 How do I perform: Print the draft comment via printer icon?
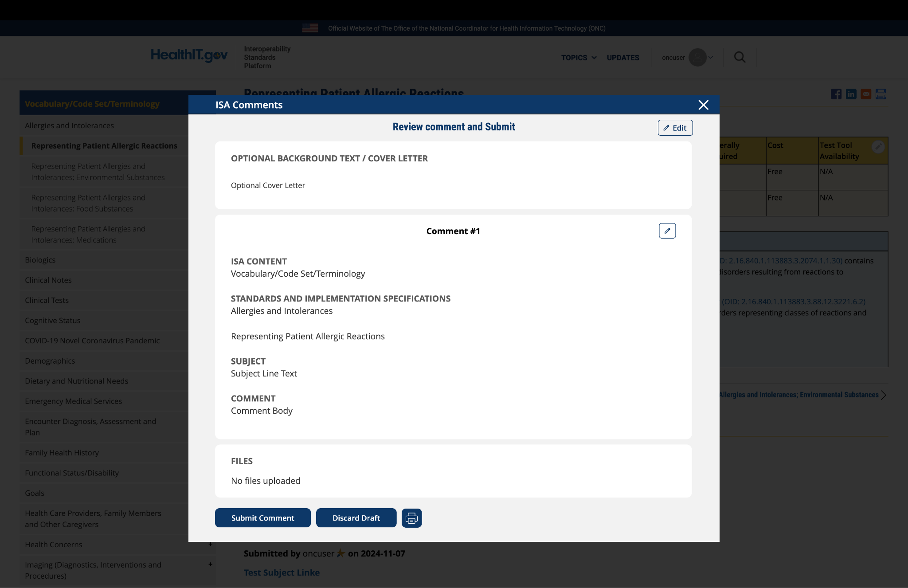point(411,517)
